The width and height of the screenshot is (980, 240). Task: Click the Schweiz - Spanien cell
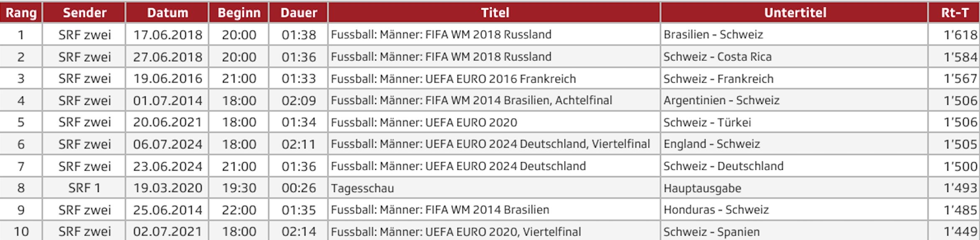[x=711, y=232]
